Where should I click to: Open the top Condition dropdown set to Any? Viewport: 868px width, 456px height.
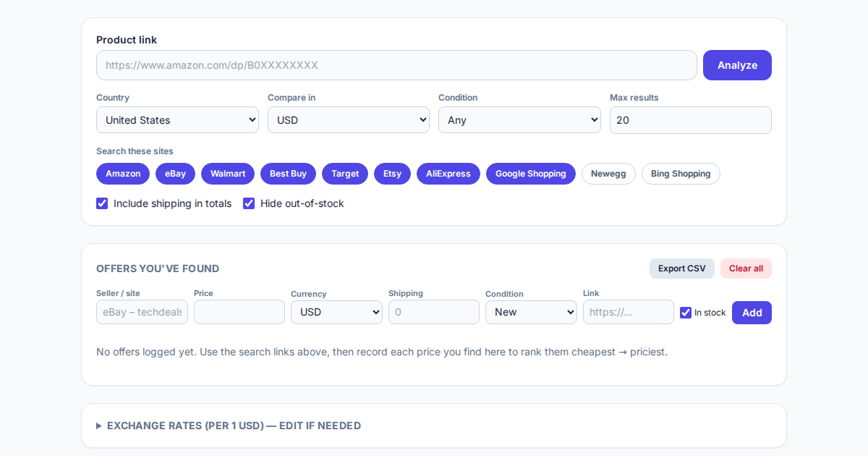click(519, 120)
